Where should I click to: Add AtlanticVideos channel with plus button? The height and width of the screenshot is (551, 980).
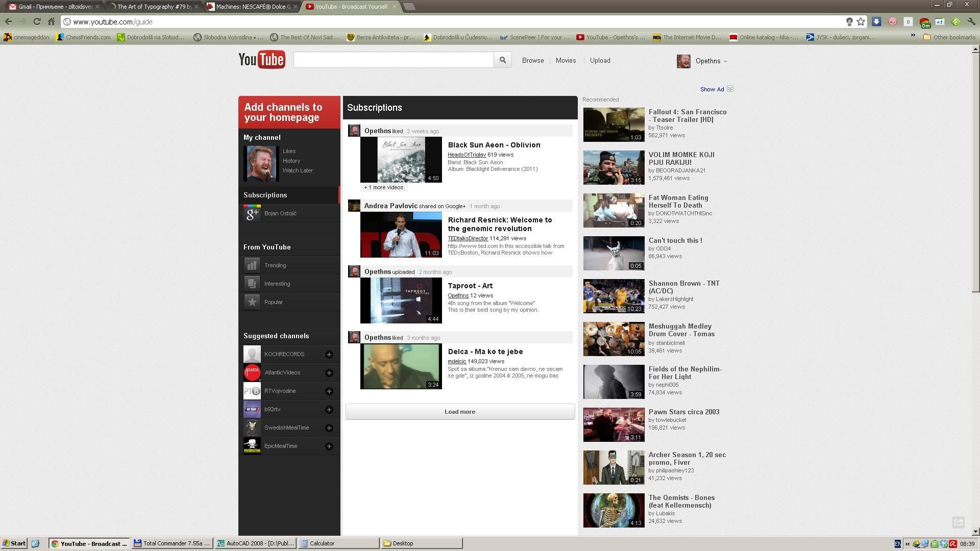(329, 372)
